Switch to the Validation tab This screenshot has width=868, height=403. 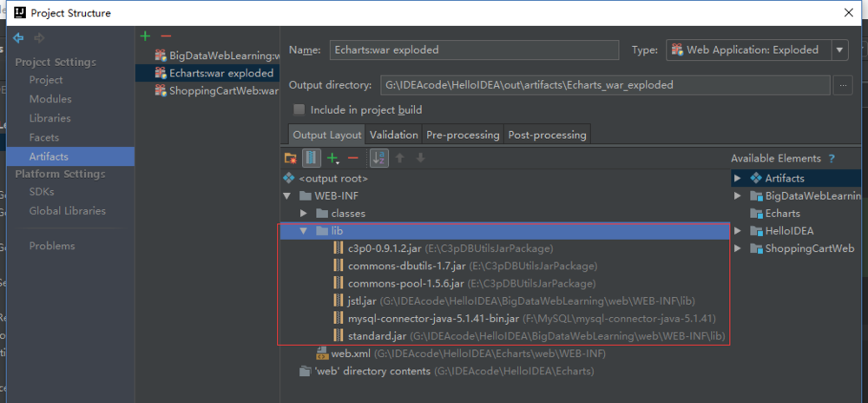click(x=393, y=135)
